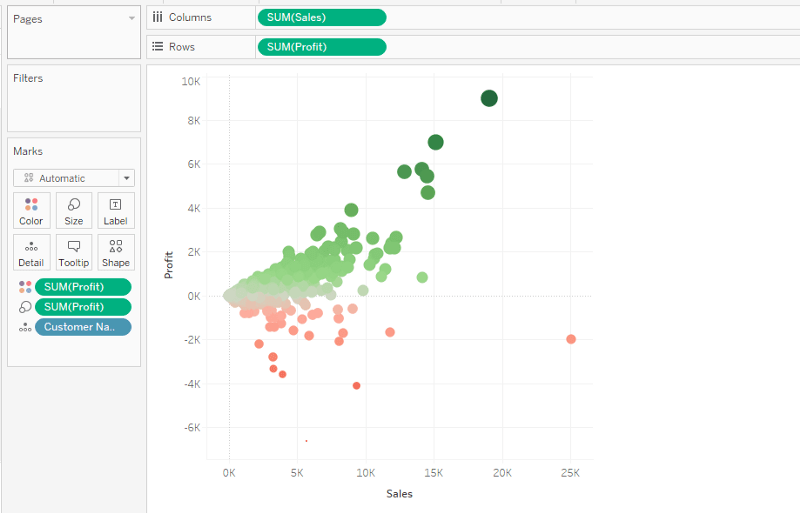Click the Tooltip button in Marks card

point(74,252)
